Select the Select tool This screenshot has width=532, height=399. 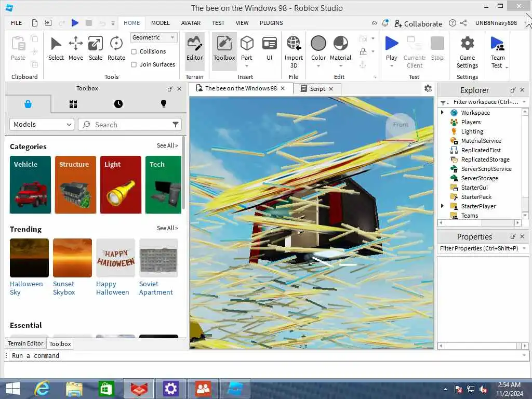click(56, 49)
